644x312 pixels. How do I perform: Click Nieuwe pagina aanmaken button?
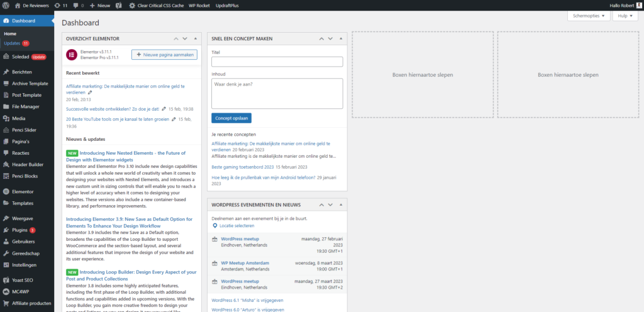(164, 55)
